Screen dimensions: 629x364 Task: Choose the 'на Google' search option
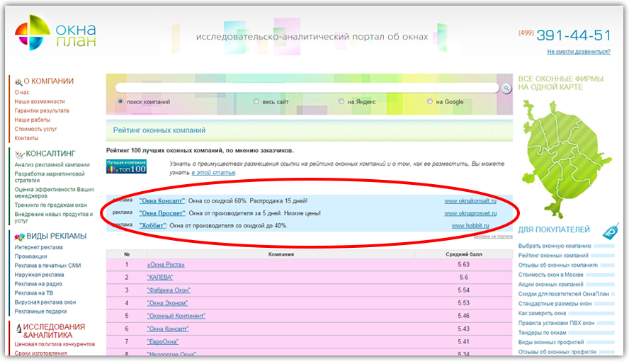(x=430, y=102)
